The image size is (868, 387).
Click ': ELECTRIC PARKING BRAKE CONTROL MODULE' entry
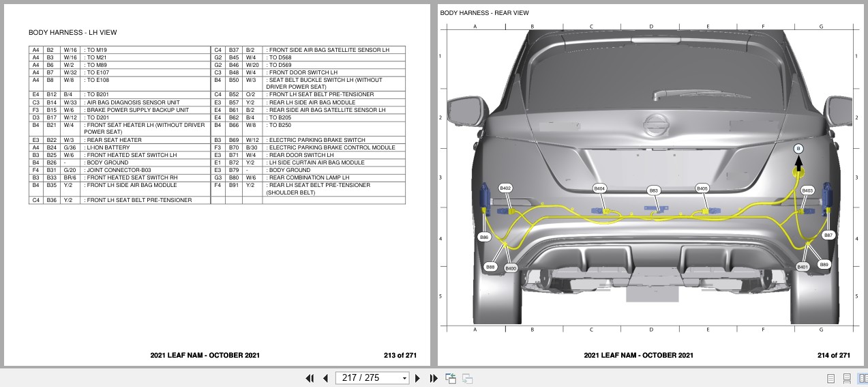tap(330, 147)
